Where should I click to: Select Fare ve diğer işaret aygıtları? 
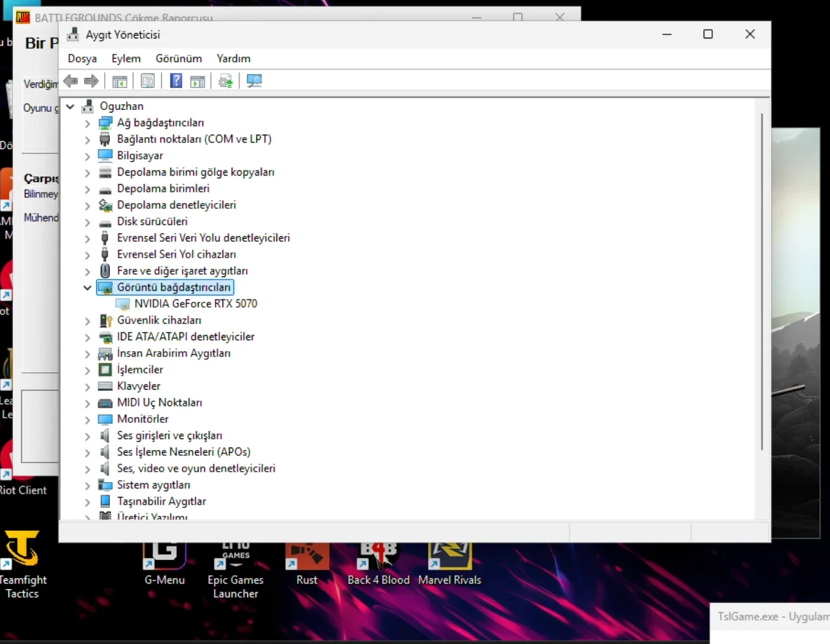click(x=182, y=271)
